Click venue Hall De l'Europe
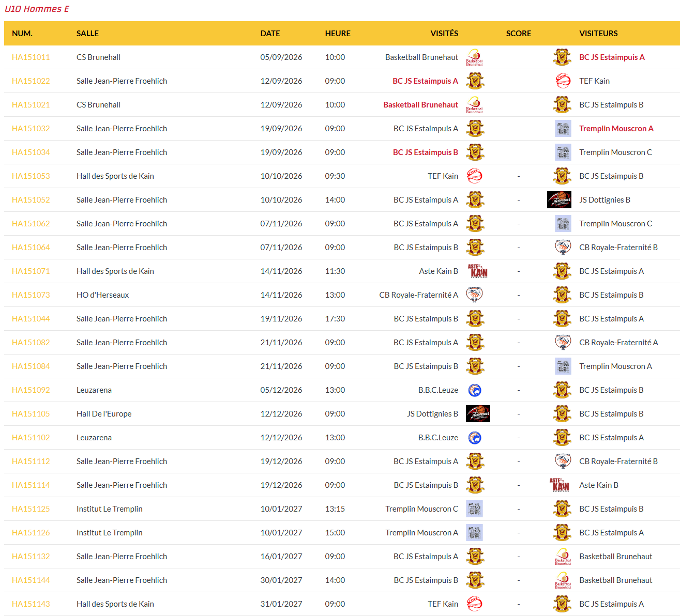Screen dimensions: 680x616 click(x=104, y=414)
